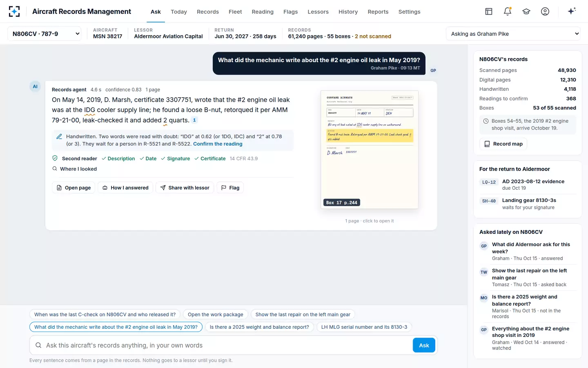Select LH MLG serial number suggestion
Image resolution: width=588 pixels, height=368 pixels.
pos(364,327)
